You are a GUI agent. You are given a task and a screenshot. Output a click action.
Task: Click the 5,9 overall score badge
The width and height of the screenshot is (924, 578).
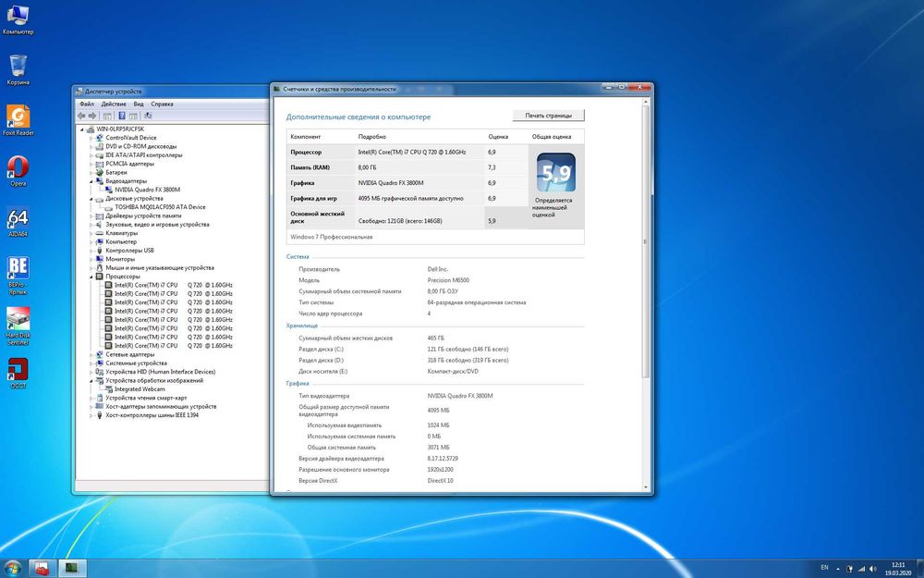(555, 172)
